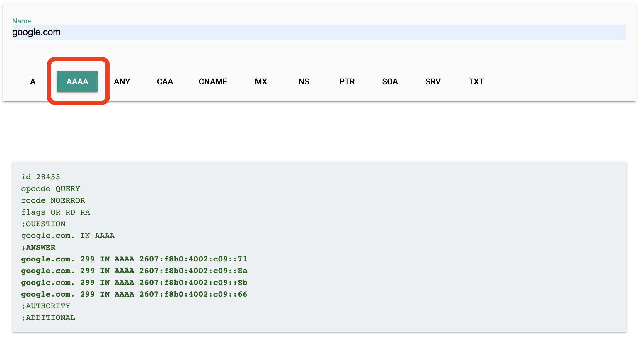Screen dimensions: 644x340
Task: Query the SRV record type
Action: coord(433,81)
